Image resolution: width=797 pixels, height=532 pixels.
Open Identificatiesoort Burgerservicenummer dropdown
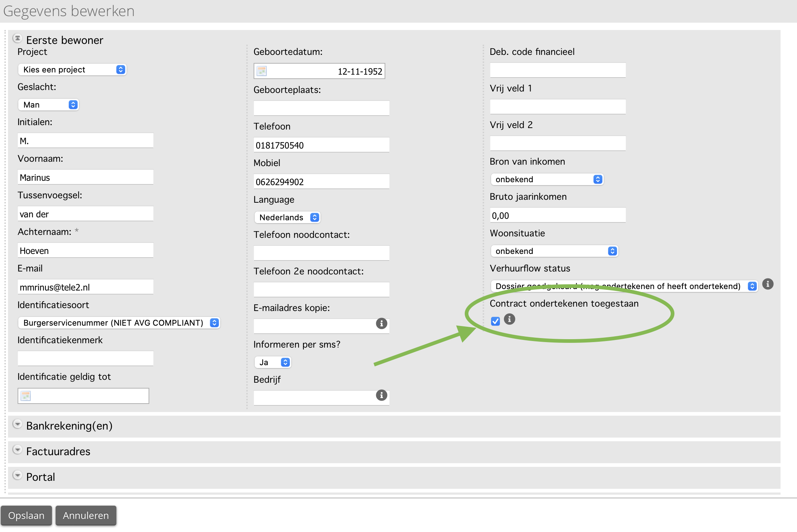point(119,323)
